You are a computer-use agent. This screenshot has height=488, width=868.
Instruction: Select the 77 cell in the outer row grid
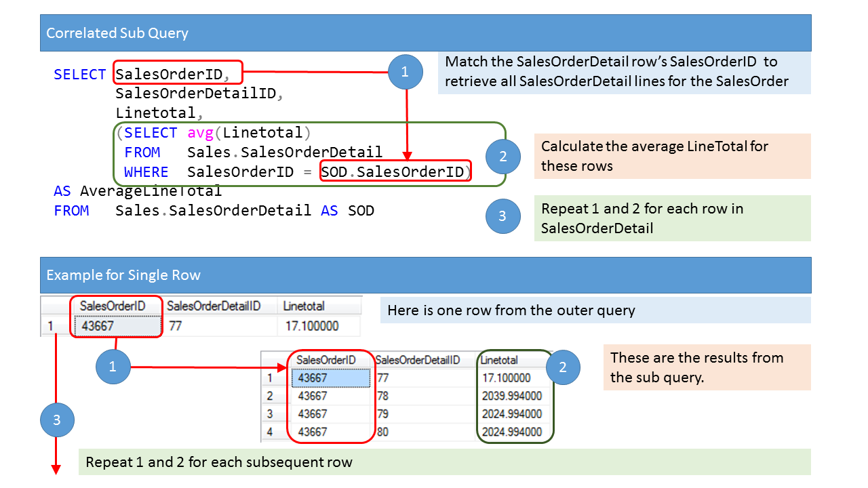coord(220,326)
